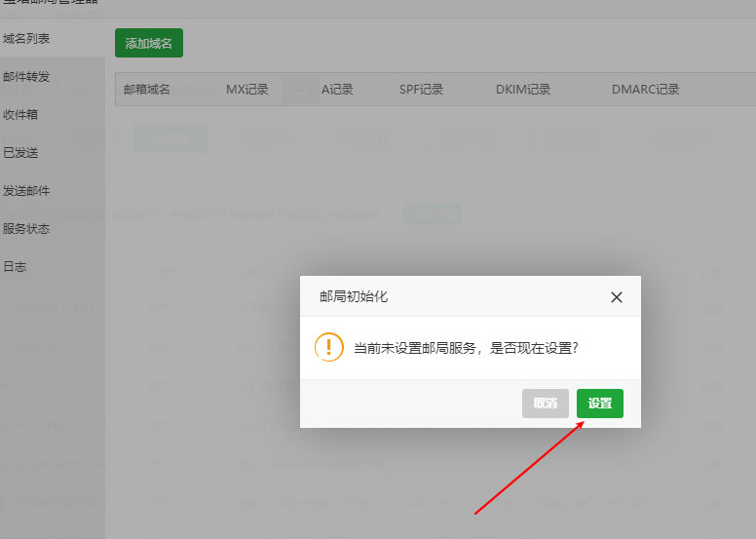The image size is (756, 539).
Task: Open 已发送 in the sidebar
Action: click(x=20, y=153)
